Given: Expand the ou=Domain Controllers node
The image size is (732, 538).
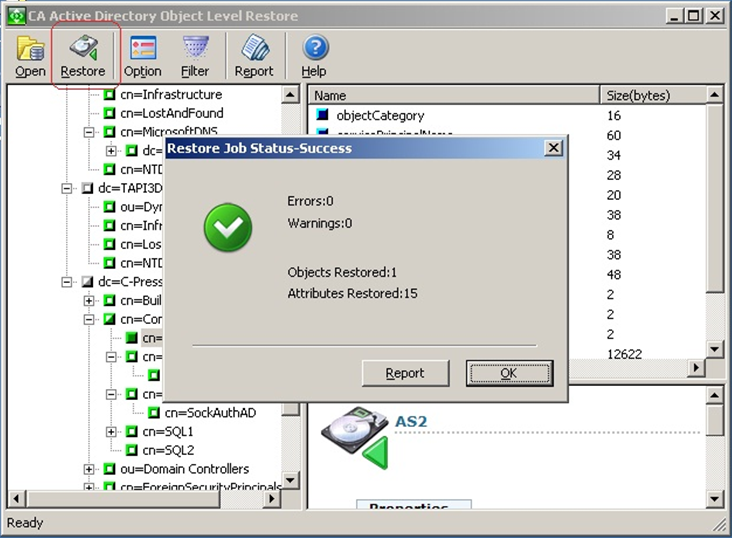Looking at the screenshot, I should pos(89,469).
